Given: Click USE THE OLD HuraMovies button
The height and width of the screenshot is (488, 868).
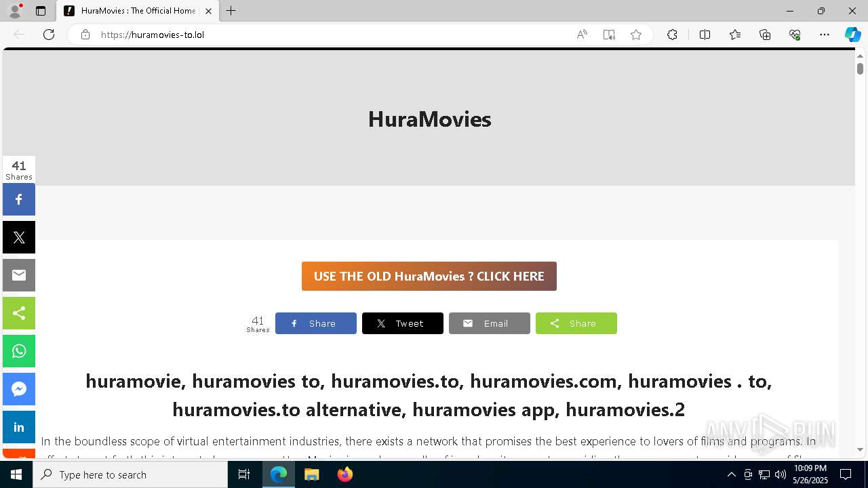Looking at the screenshot, I should pyautogui.click(x=429, y=276).
